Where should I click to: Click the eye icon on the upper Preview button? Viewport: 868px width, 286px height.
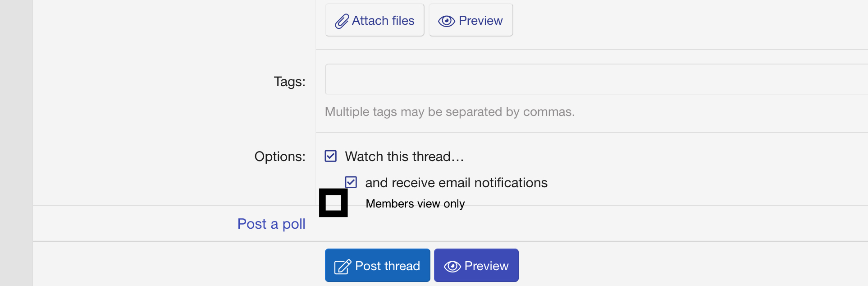click(x=446, y=21)
